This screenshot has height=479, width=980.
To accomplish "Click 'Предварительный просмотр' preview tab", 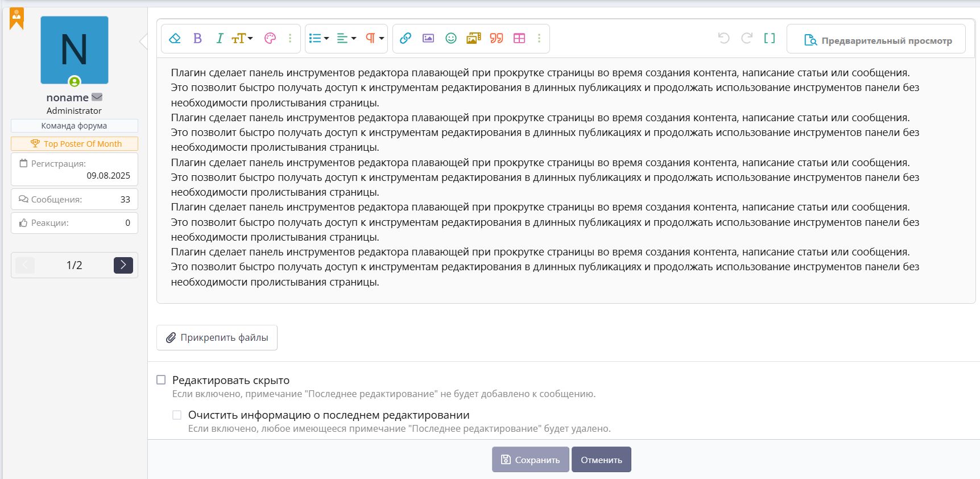I will coord(878,40).
